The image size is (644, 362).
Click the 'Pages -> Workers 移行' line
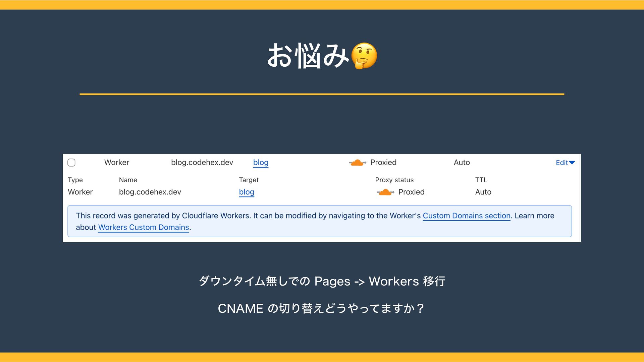click(322, 281)
